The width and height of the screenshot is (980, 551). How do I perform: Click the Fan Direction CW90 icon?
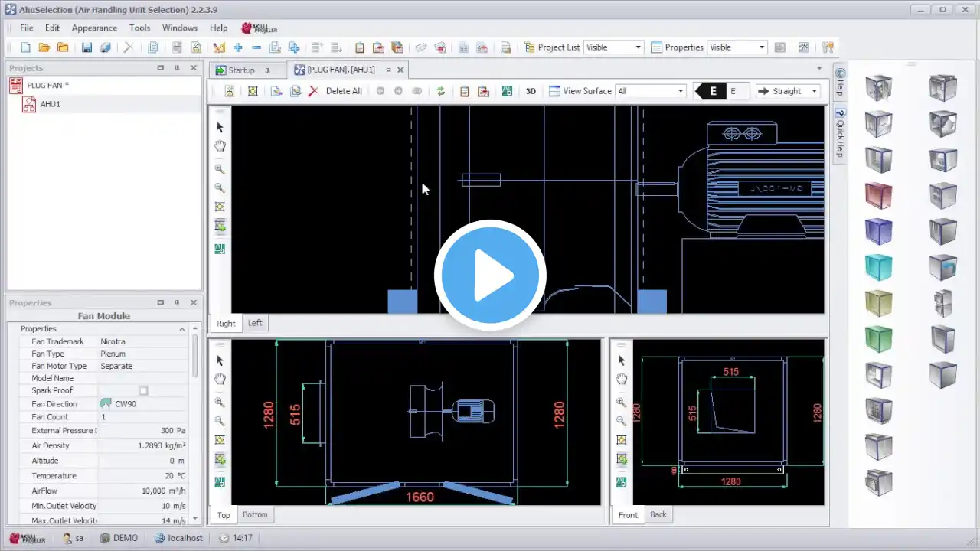click(x=106, y=403)
